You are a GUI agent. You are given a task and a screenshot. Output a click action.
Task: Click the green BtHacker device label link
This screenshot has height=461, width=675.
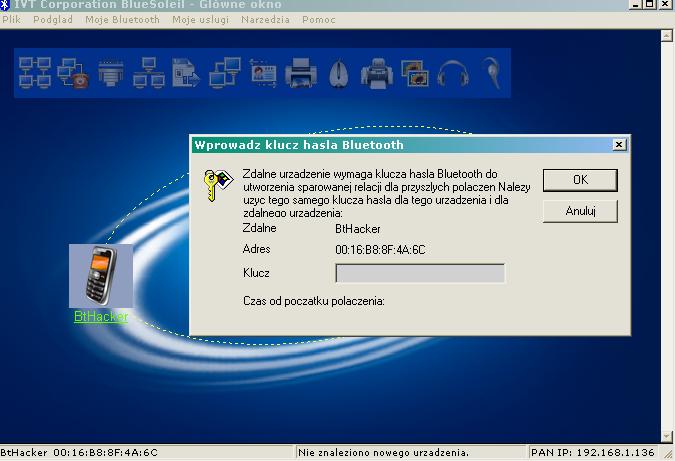pos(101,316)
